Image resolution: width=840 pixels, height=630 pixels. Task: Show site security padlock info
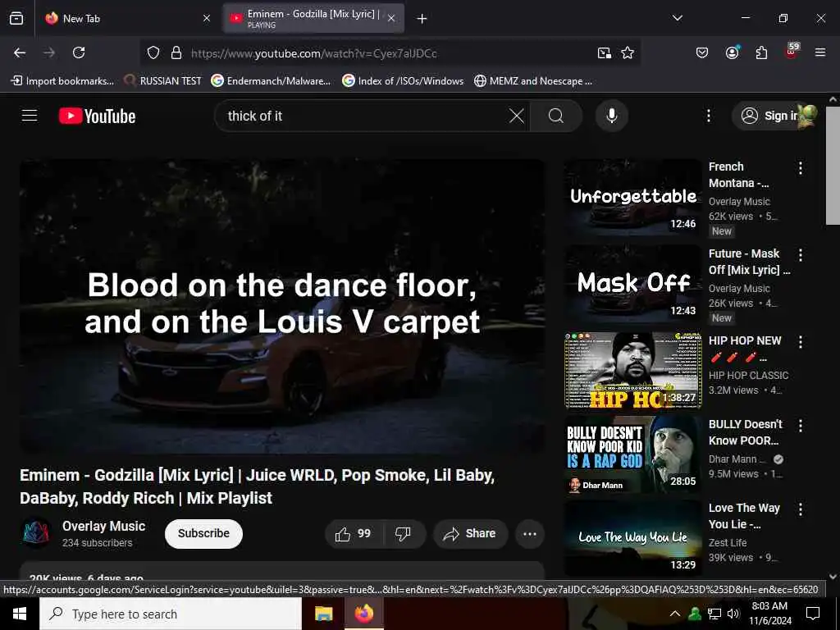coord(176,52)
